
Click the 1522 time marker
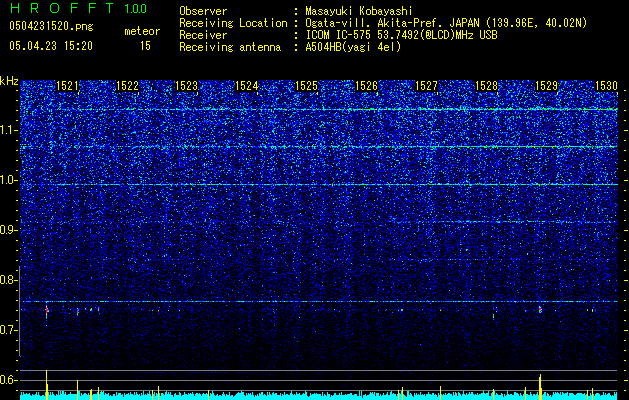pos(127,86)
